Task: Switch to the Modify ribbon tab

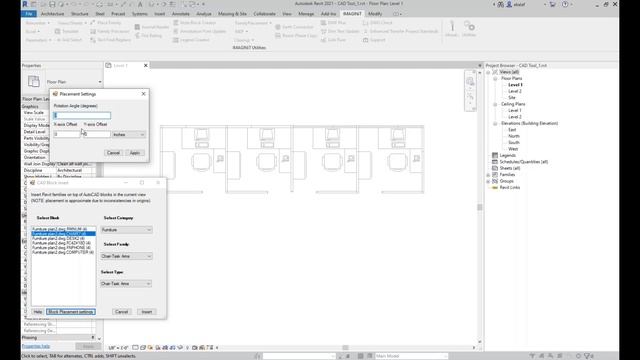Action: 375,14
